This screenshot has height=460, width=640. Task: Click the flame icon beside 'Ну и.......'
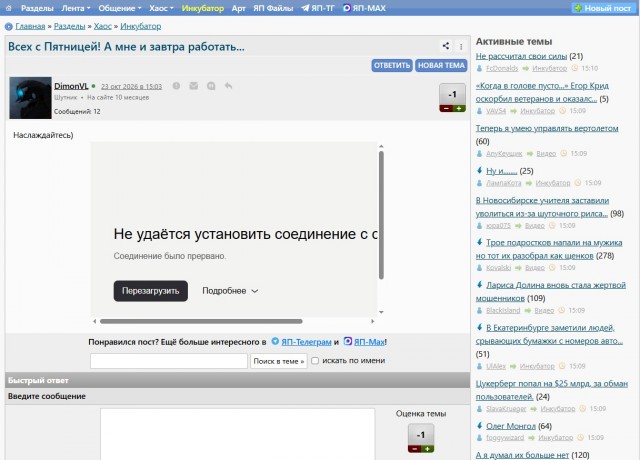[480, 171]
